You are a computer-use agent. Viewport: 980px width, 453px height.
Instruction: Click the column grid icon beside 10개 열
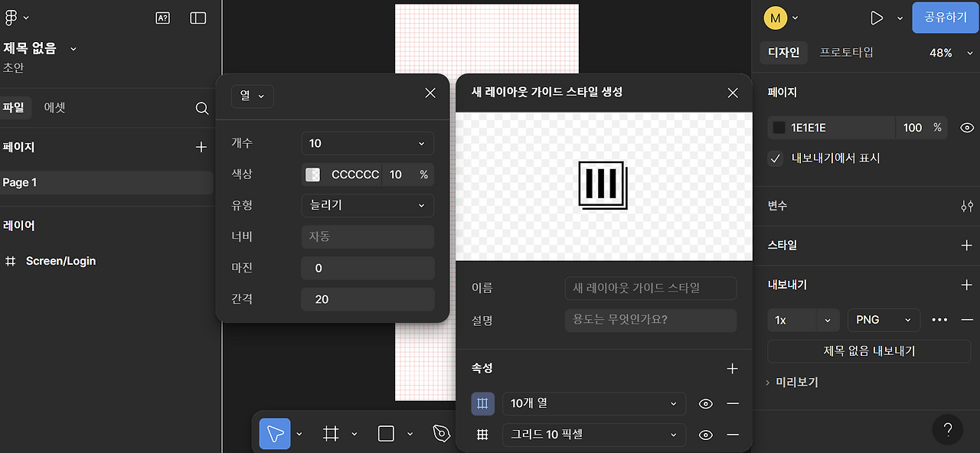(482, 403)
